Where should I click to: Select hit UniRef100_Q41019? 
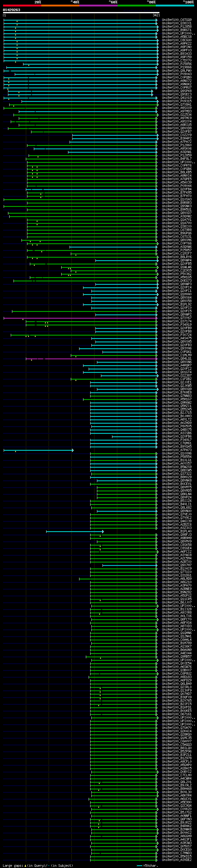(x=177, y=98)
